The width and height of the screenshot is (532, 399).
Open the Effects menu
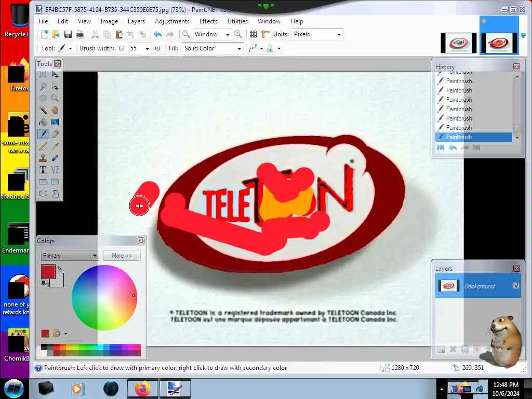tap(209, 21)
